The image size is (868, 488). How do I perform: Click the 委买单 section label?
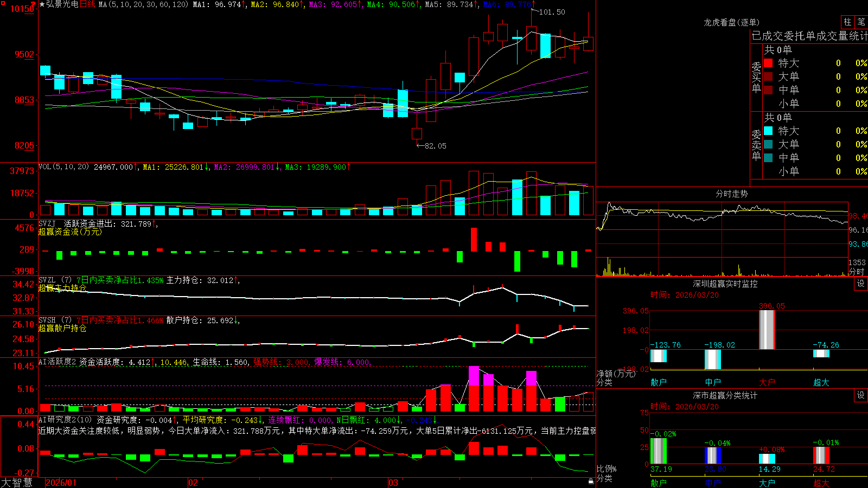click(756, 77)
